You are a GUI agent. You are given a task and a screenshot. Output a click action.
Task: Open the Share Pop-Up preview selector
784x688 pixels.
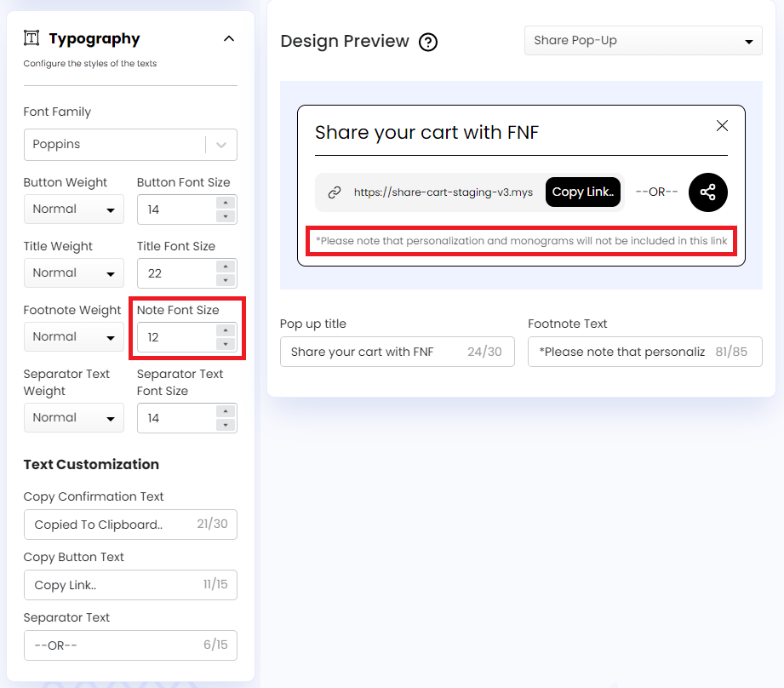click(643, 41)
